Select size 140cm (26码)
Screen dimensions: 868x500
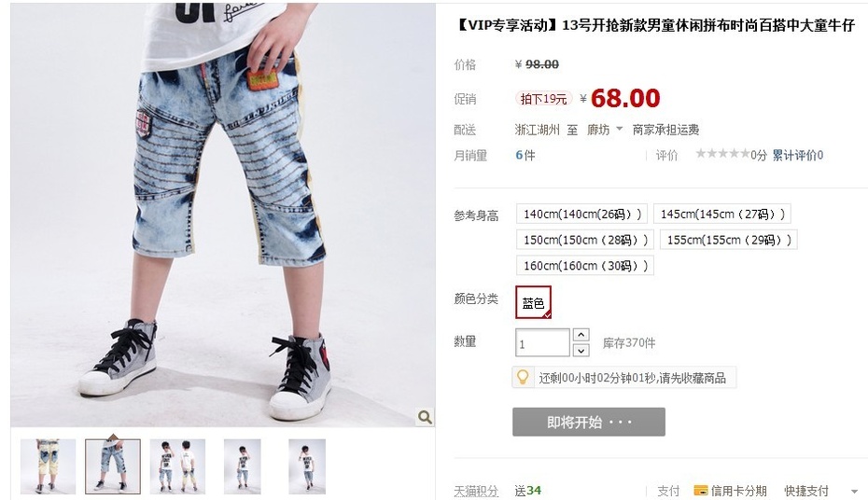coord(581,214)
